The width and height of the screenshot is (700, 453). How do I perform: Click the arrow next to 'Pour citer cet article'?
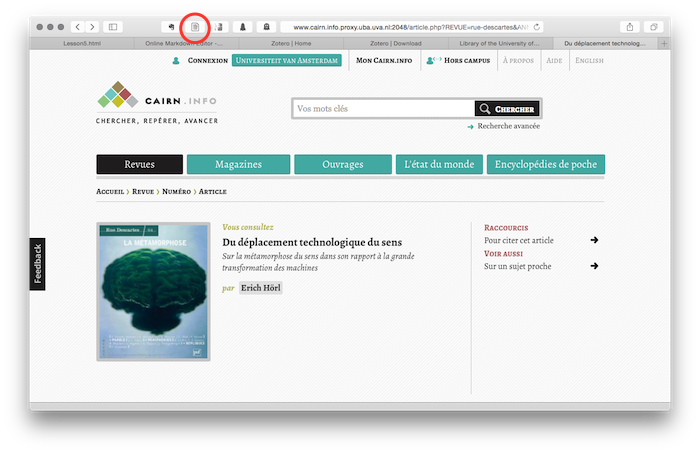click(x=594, y=240)
